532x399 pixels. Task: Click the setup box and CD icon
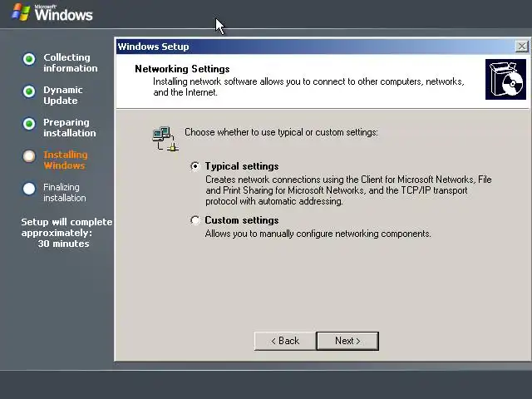tap(505, 80)
